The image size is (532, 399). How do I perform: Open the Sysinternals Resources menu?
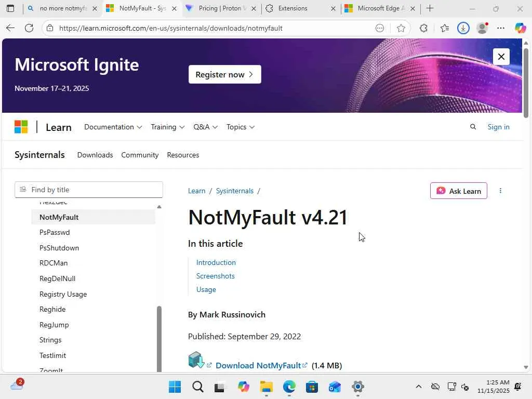click(x=183, y=155)
